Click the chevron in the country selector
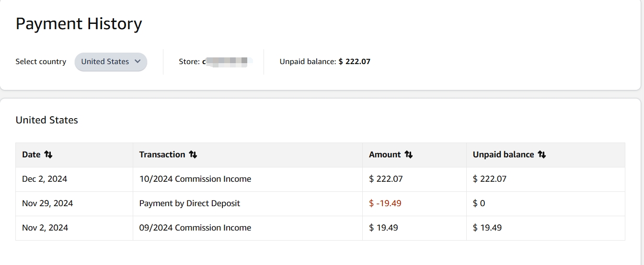The image size is (644, 265). coord(138,61)
